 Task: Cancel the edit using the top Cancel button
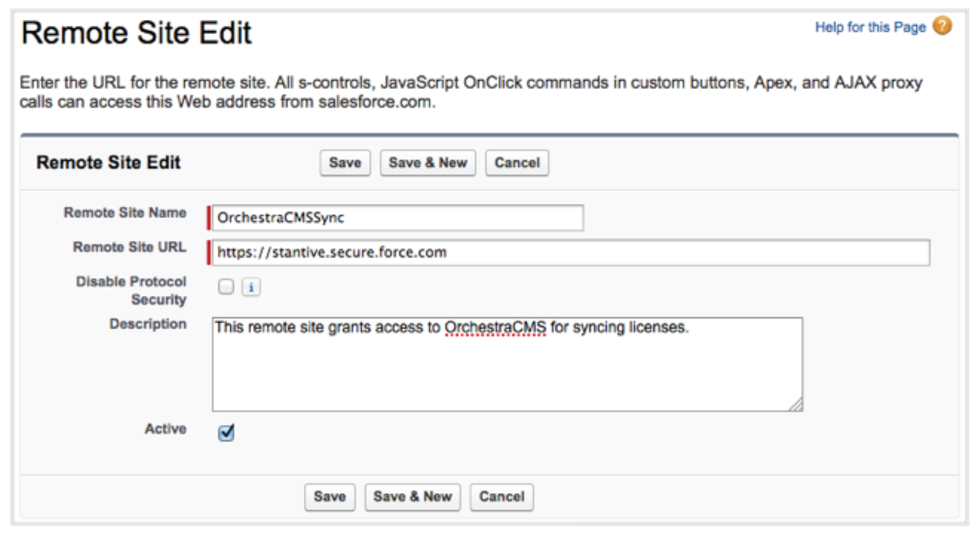(x=517, y=163)
